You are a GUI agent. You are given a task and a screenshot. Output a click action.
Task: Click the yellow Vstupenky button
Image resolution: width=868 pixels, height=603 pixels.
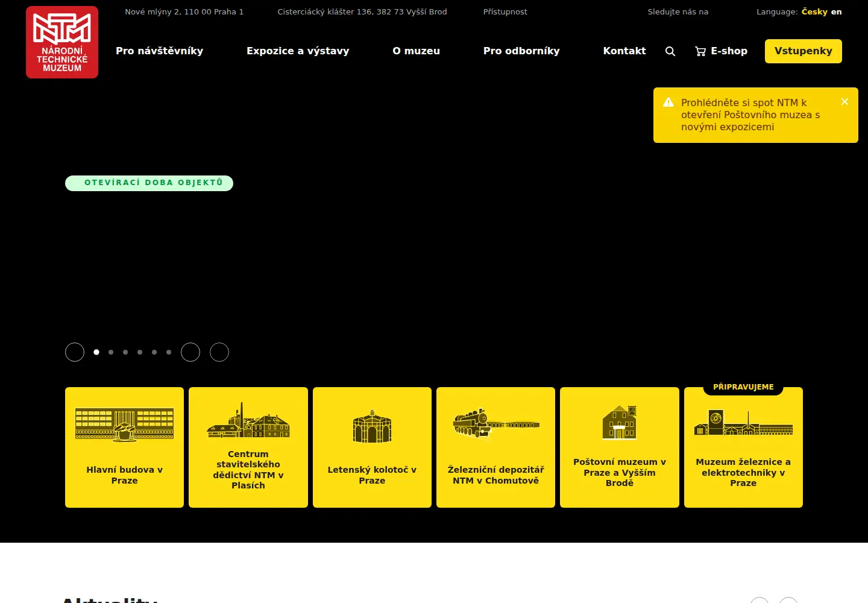[x=804, y=51]
